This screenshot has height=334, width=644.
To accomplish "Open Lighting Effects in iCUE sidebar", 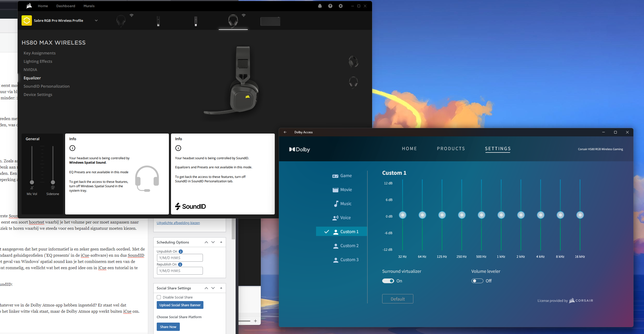I will (38, 61).
